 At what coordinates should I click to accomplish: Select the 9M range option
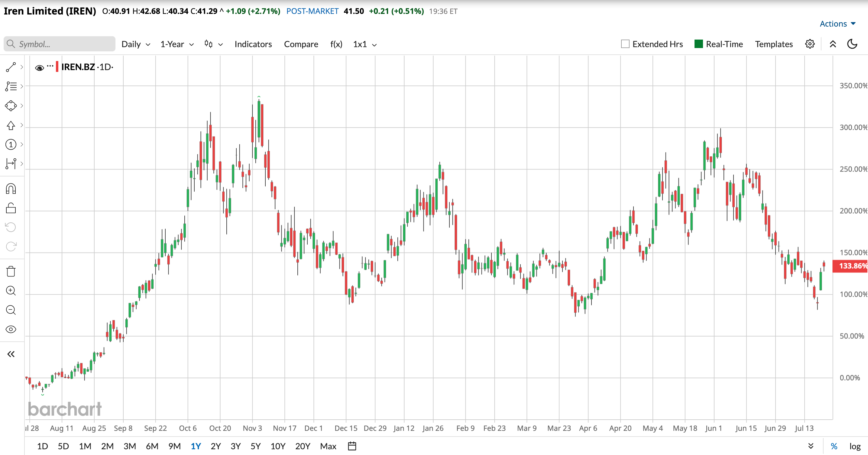pyautogui.click(x=175, y=446)
